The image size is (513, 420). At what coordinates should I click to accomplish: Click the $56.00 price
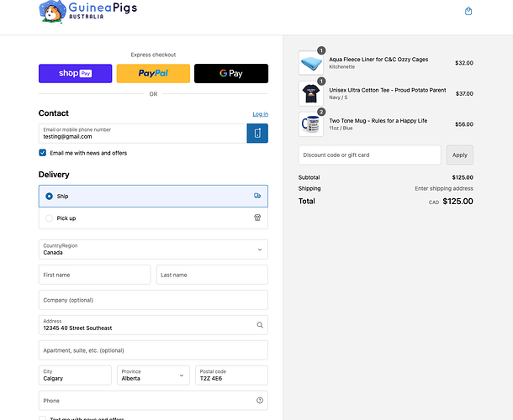tap(464, 124)
